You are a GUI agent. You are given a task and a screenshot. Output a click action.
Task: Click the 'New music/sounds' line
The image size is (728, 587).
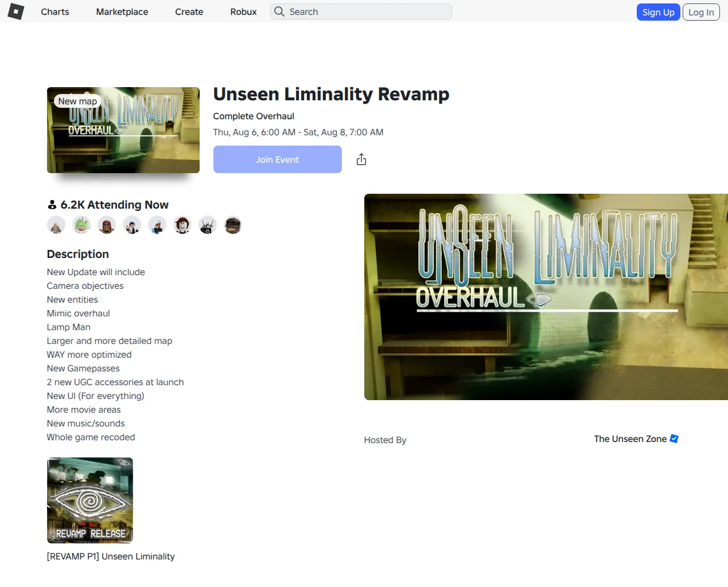(86, 423)
